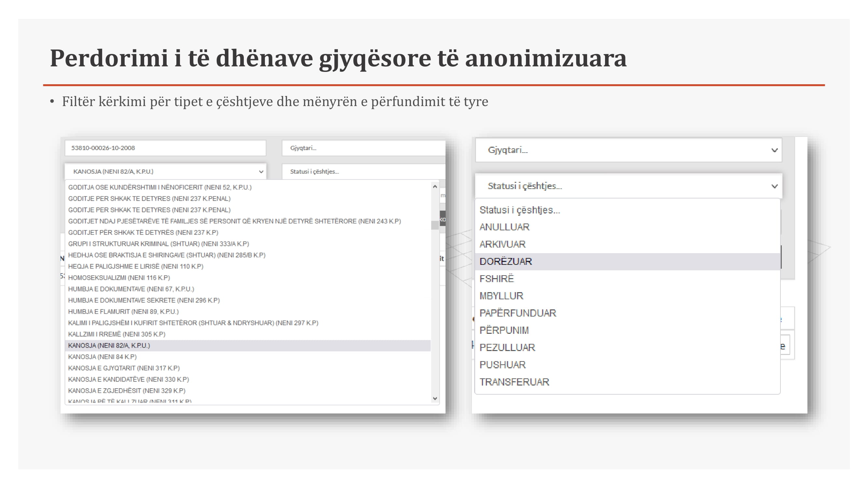Click the case number input field

tap(165, 148)
